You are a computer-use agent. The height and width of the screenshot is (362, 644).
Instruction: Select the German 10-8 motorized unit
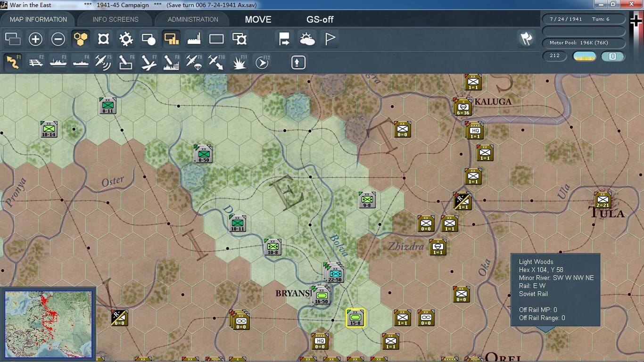click(272, 247)
